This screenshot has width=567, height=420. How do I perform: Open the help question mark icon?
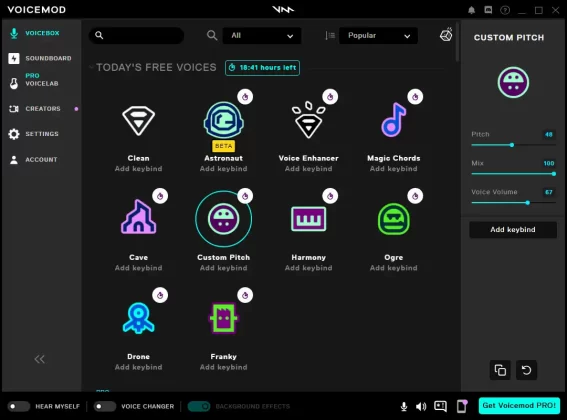tap(505, 10)
